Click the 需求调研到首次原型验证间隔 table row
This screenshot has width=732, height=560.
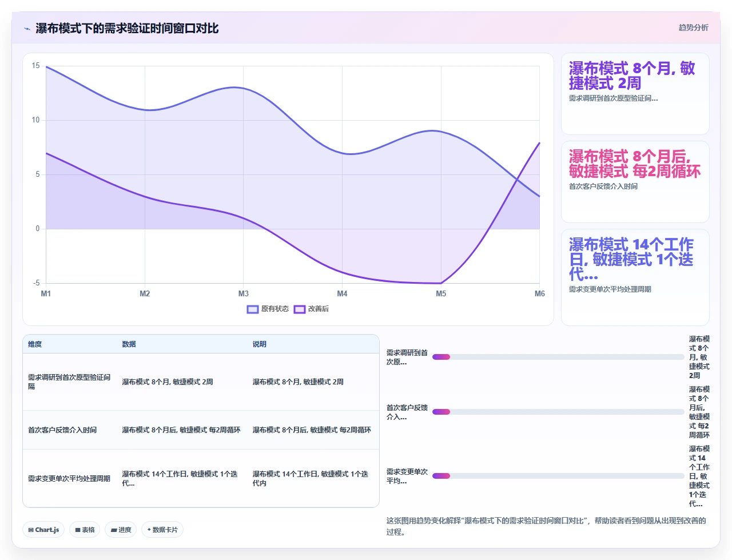click(x=201, y=382)
